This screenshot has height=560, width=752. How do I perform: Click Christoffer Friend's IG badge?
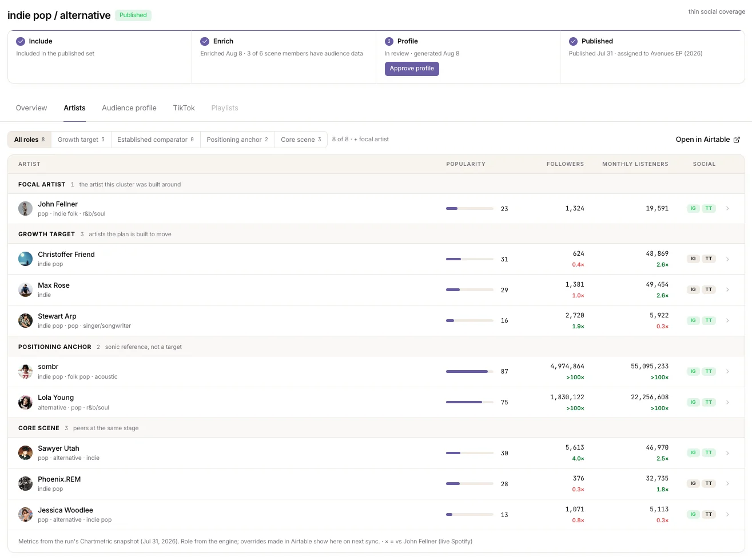pos(693,259)
